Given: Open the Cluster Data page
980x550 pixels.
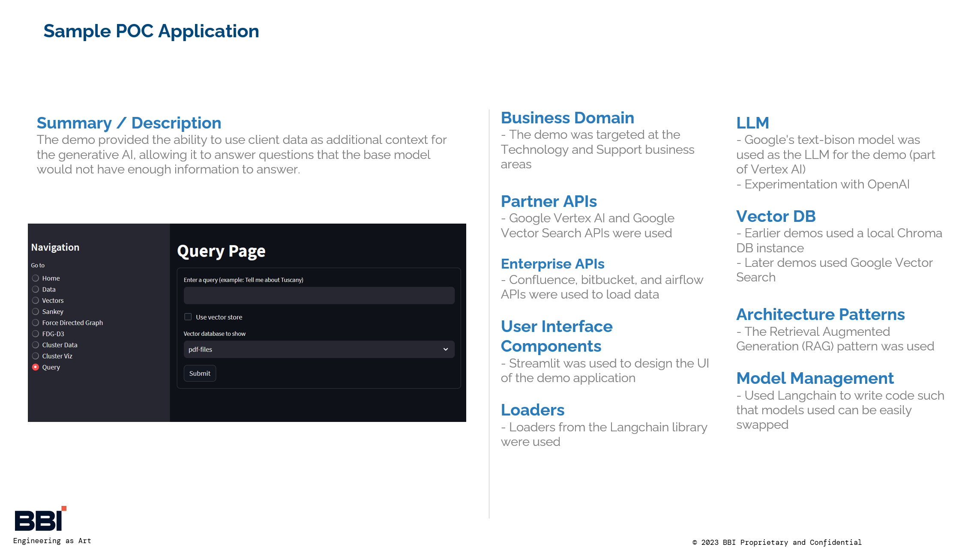Looking at the screenshot, I should (36, 345).
